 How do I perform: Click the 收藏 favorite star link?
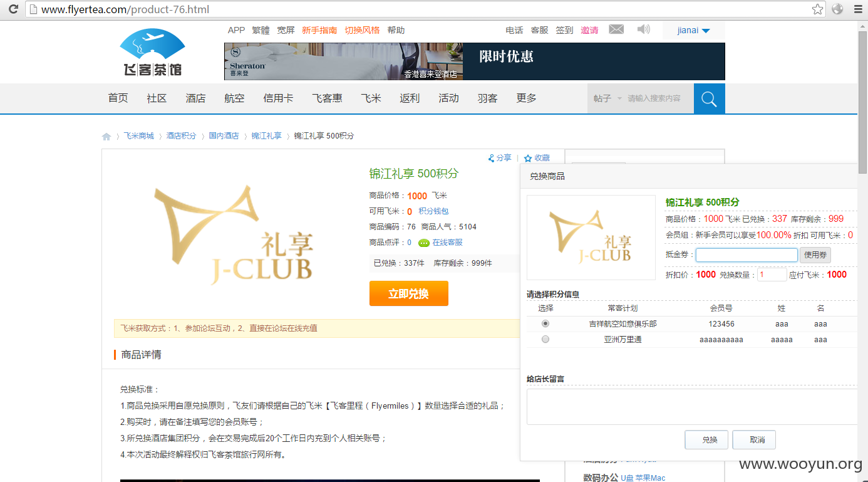click(537, 158)
